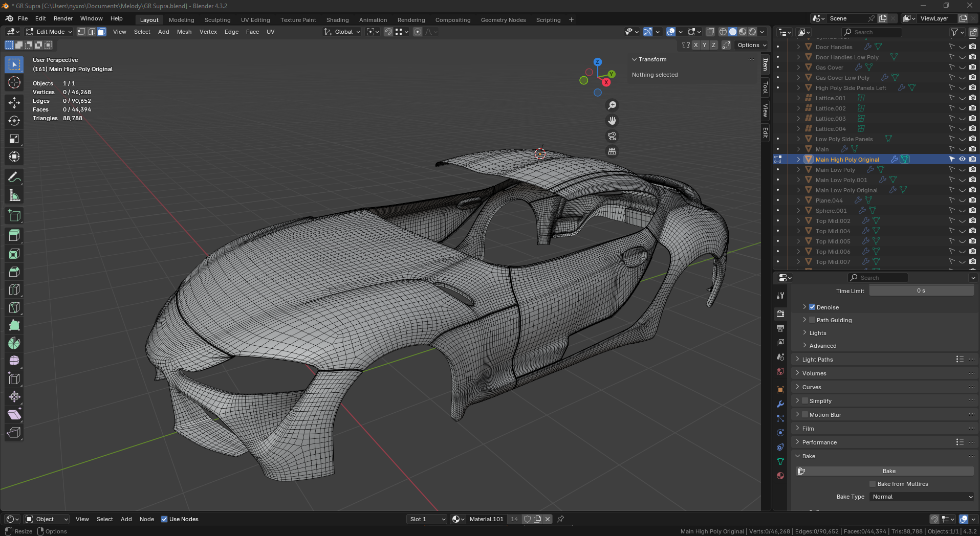The width and height of the screenshot is (980, 536).
Task: Select the Move tool
Action: [x=14, y=103]
